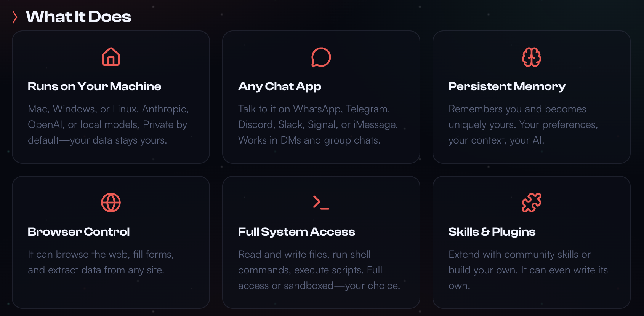Select the Any Chat App title
This screenshot has width=644, height=316.
[x=280, y=86]
